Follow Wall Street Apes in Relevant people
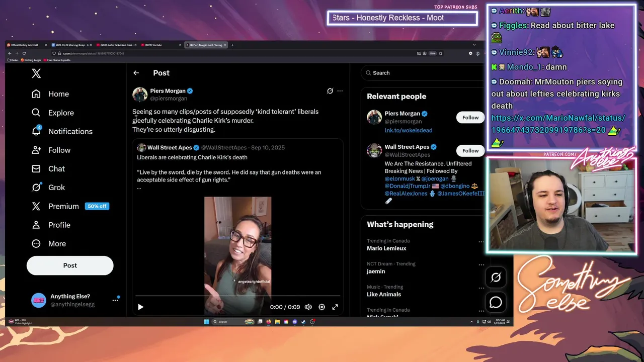This screenshot has height=362, width=644. pyautogui.click(x=470, y=151)
